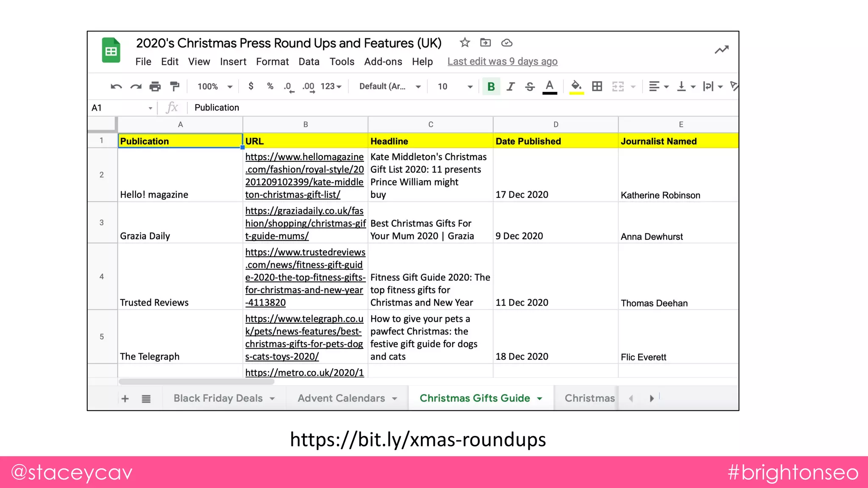Open text wrapping dropdown
Screen dimensions: 868x488
tap(713, 86)
